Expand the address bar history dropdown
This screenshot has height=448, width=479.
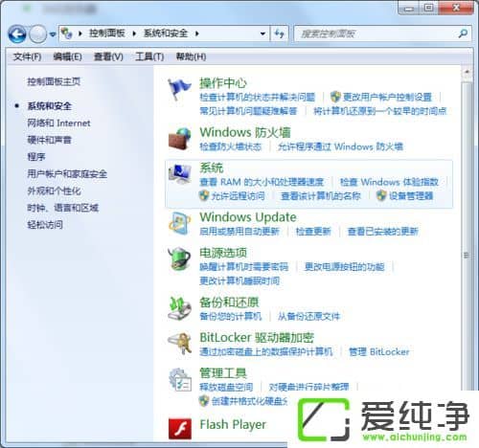pyautogui.click(x=262, y=34)
